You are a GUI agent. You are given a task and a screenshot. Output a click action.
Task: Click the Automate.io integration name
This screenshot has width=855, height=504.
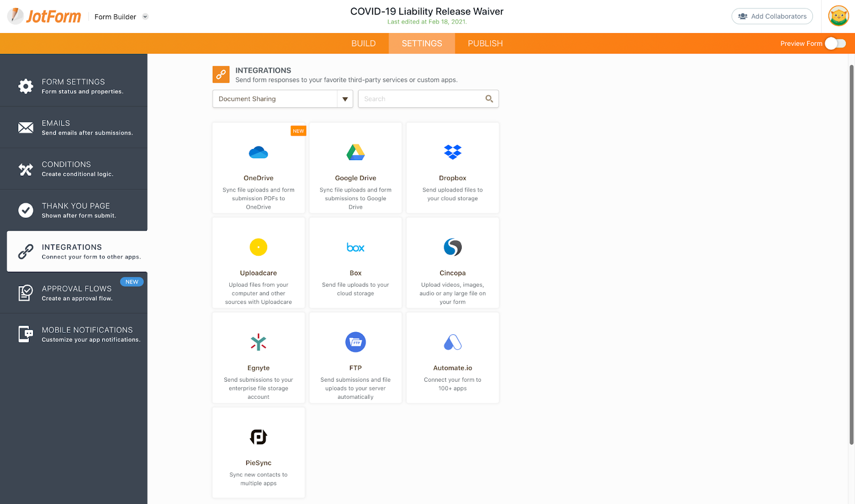click(x=453, y=368)
